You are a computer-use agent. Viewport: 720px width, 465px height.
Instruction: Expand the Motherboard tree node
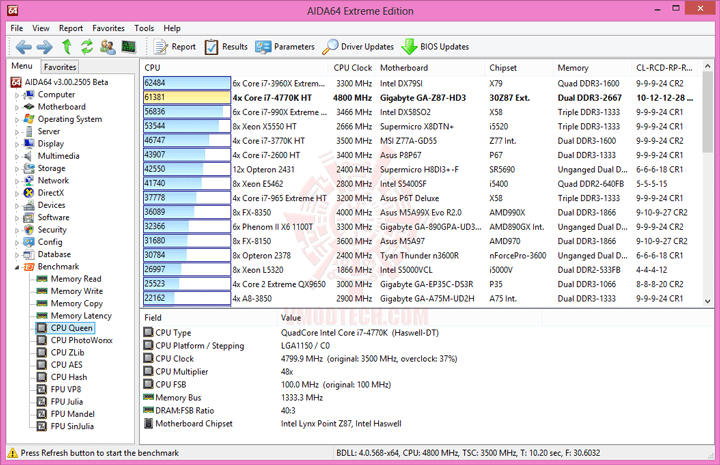click(17, 107)
